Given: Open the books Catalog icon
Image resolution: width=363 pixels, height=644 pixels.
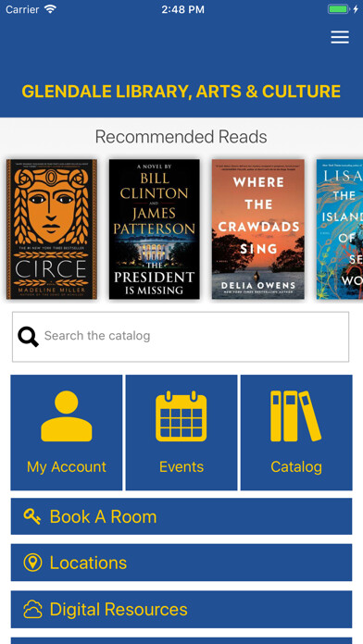Looking at the screenshot, I should tap(296, 416).
